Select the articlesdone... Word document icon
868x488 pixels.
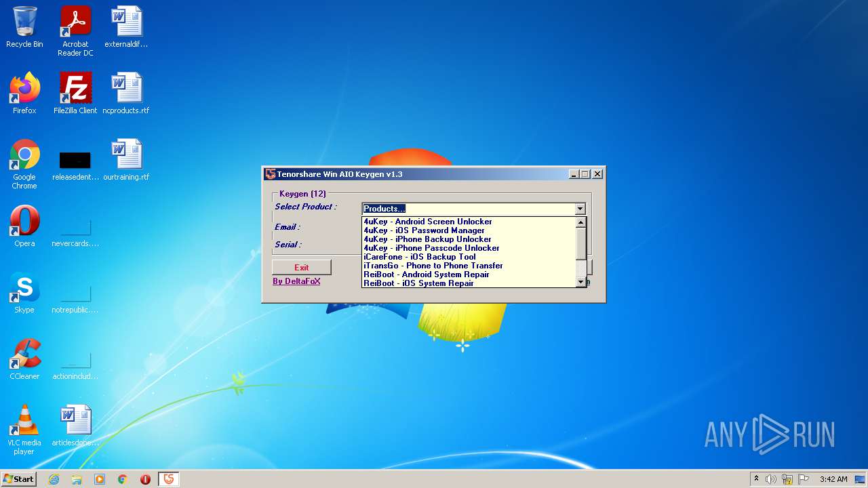[x=75, y=426]
